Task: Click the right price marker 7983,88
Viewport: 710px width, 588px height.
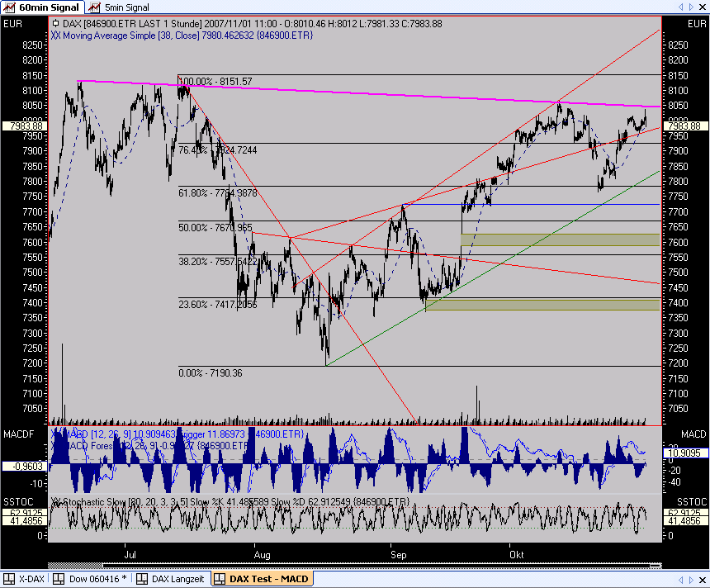Action: (684, 126)
